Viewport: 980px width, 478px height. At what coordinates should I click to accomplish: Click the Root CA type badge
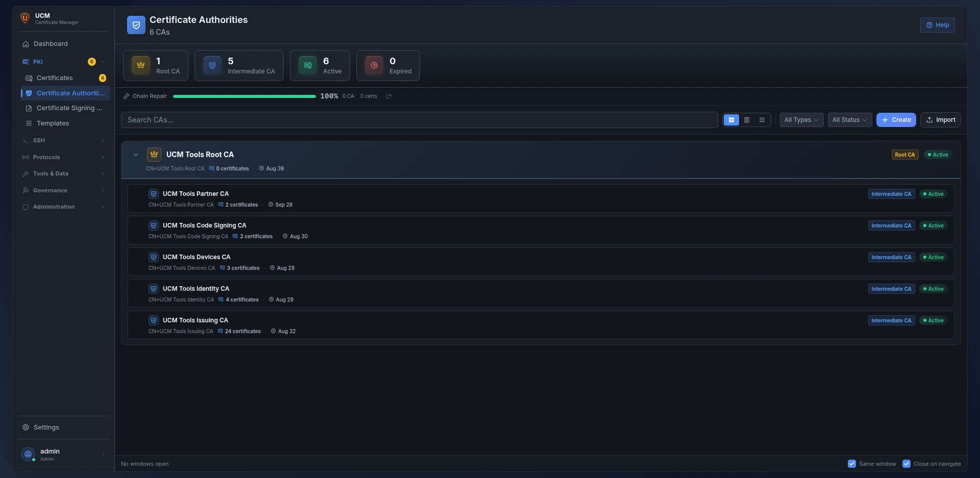pyautogui.click(x=905, y=155)
